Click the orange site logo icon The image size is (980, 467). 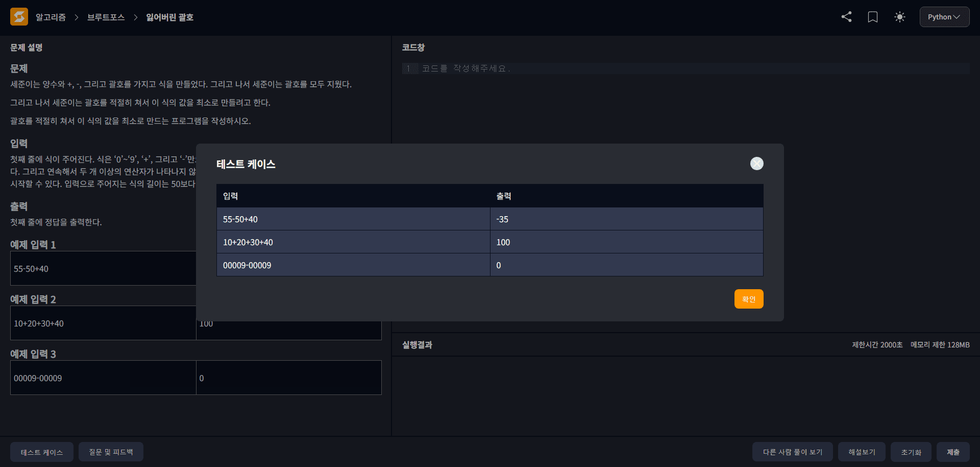pos(19,17)
